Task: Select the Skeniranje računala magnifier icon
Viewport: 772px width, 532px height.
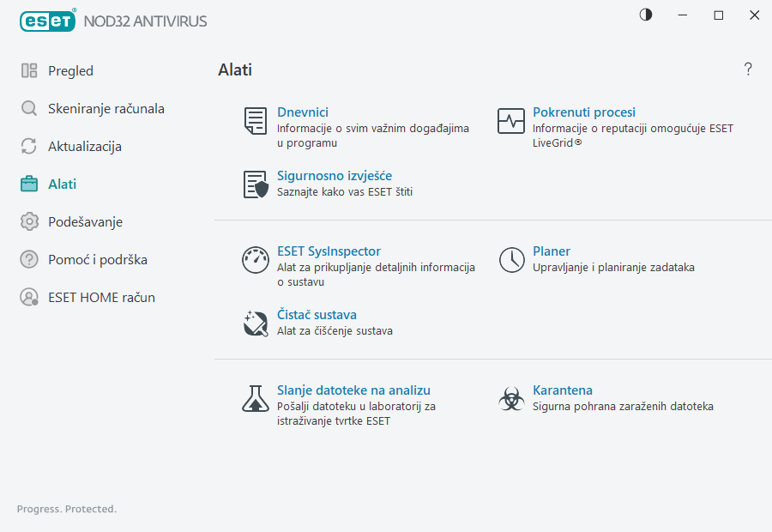Action: point(28,108)
